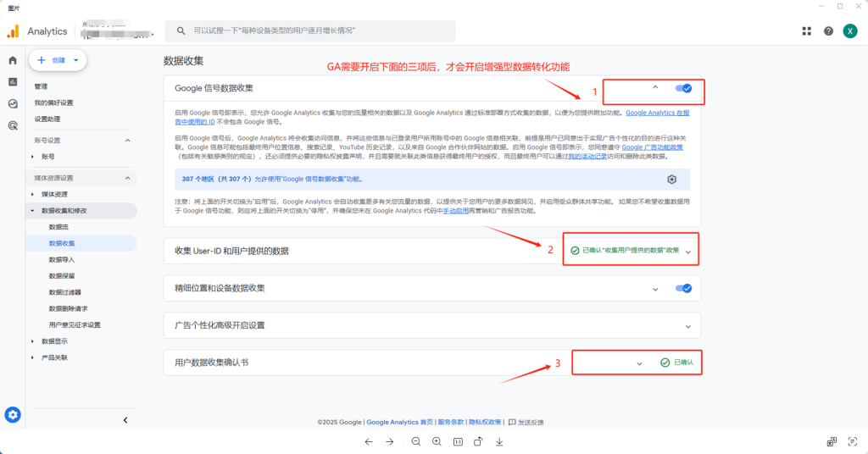Click 发送反馈 in footer
This screenshot has height=454, width=868.
[531, 422]
